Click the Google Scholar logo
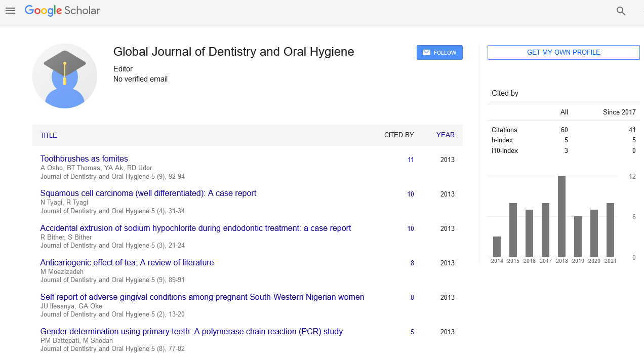Viewport: 644px width, 355px height. point(62,11)
